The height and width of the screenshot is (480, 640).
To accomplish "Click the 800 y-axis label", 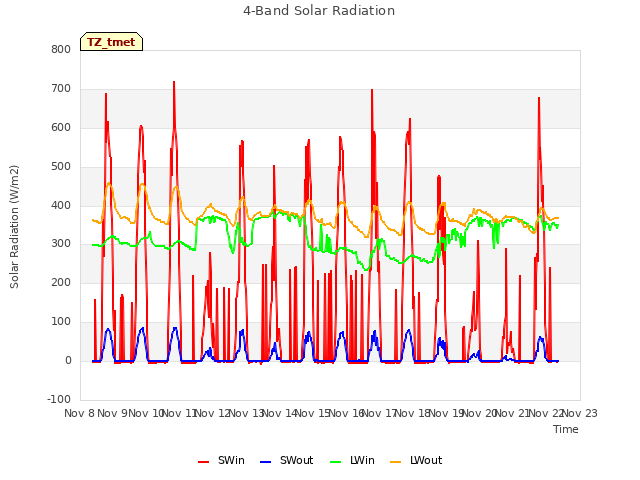I will click(61, 49).
